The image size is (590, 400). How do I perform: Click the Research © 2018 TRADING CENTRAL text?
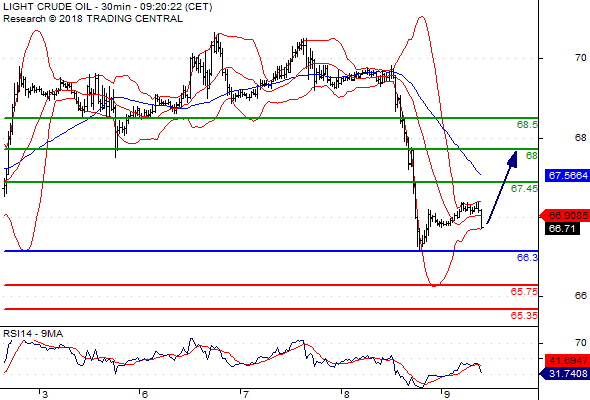point(93,19)
